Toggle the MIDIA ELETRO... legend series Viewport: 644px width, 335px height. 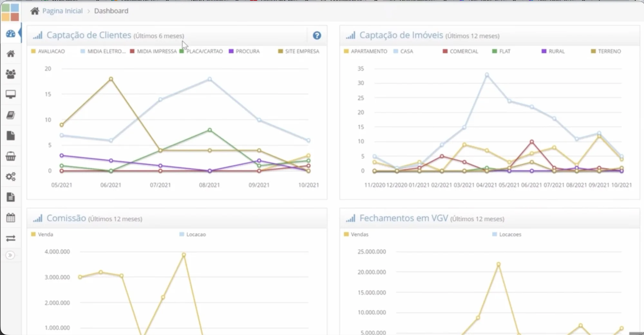click(x=103, y=51)
